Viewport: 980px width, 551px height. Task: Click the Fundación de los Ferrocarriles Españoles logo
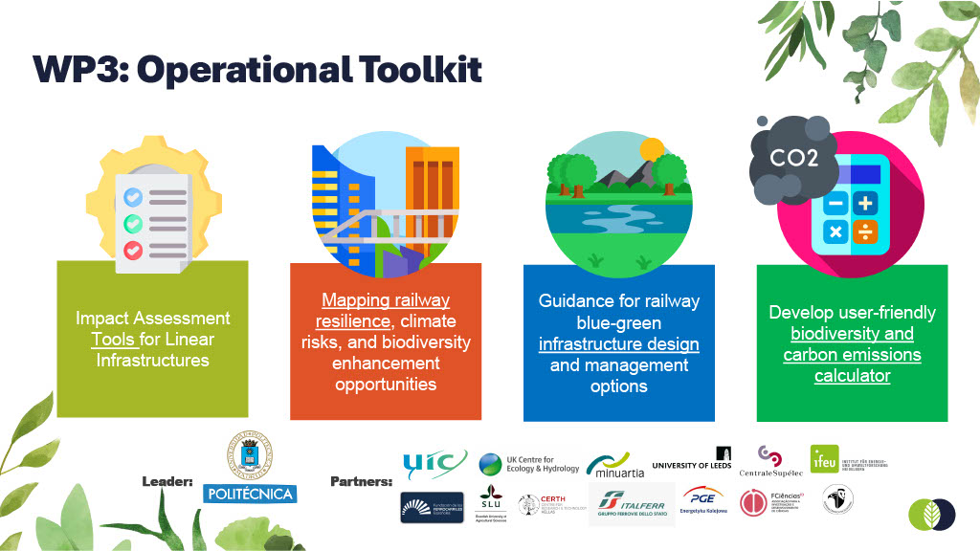coord(432,507)
